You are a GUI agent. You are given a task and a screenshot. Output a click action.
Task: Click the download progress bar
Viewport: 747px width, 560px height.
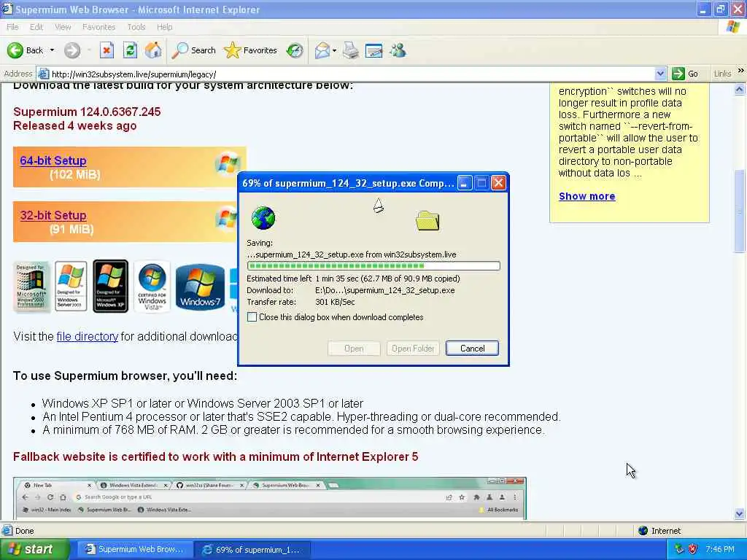[x=373, y=265]
